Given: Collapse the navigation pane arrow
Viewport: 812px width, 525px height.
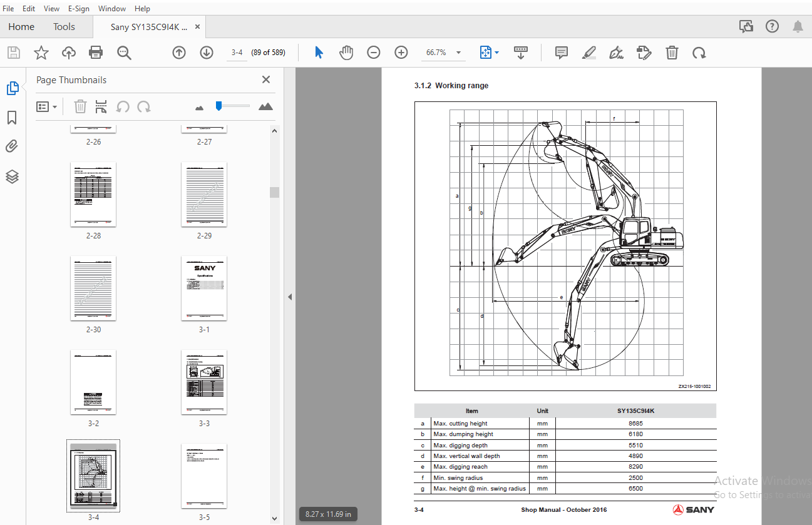Looking at the screenshot, I should (x=290, y=297).
